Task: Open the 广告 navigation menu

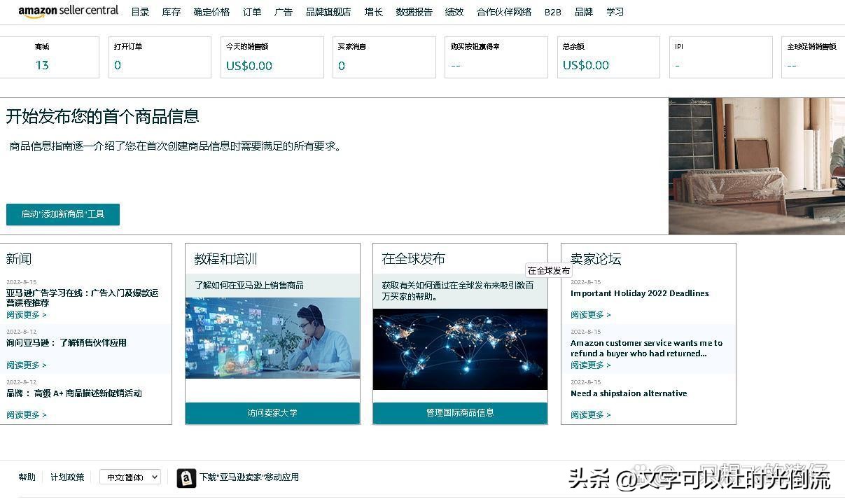Action: pos(284,12)
